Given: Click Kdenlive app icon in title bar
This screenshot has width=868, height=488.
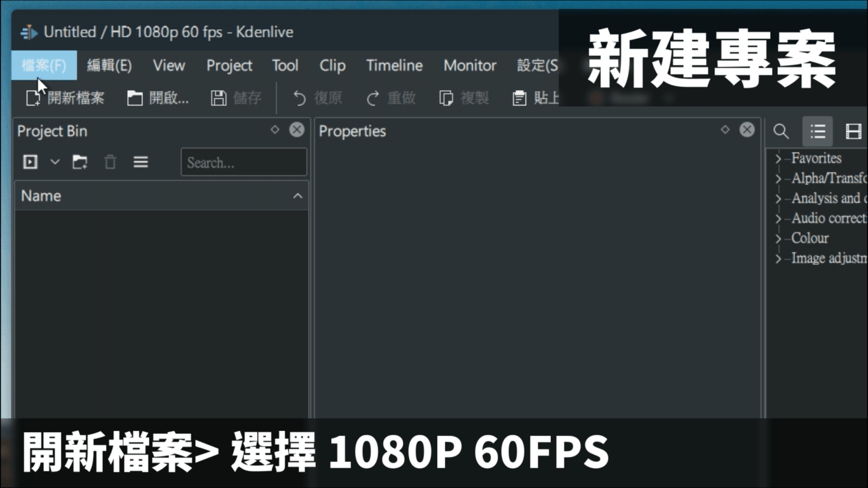Looking at the screenshot, I should (x=29, y=32).
